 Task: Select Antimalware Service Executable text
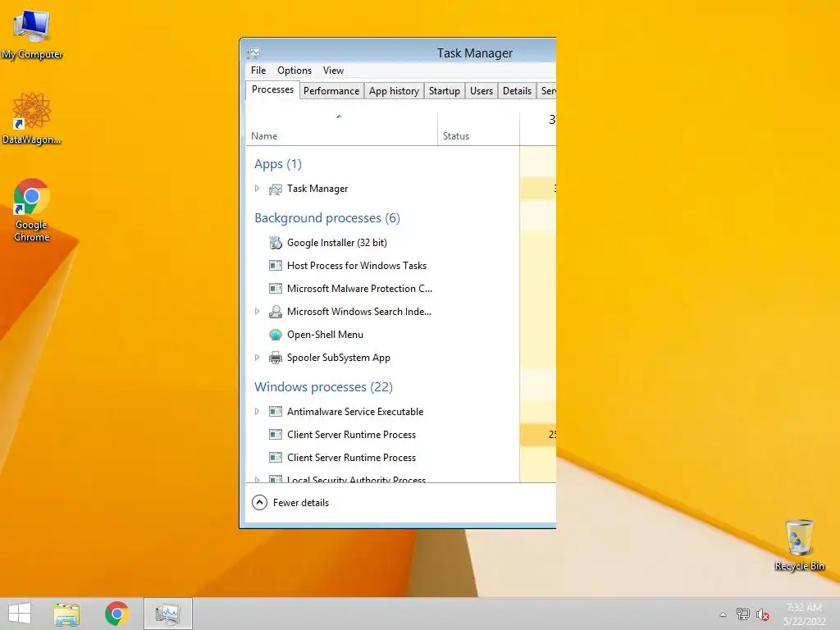pyautogui.click(x=355, y=412)
